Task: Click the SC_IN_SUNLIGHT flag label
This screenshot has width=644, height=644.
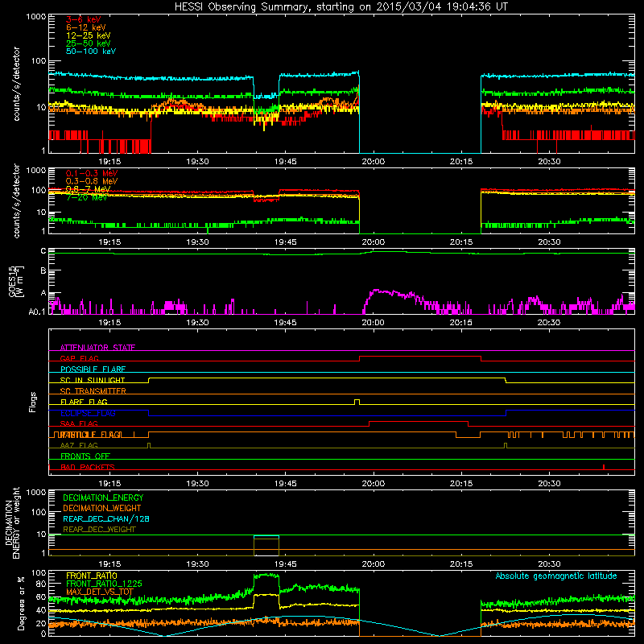Action: 93,380
